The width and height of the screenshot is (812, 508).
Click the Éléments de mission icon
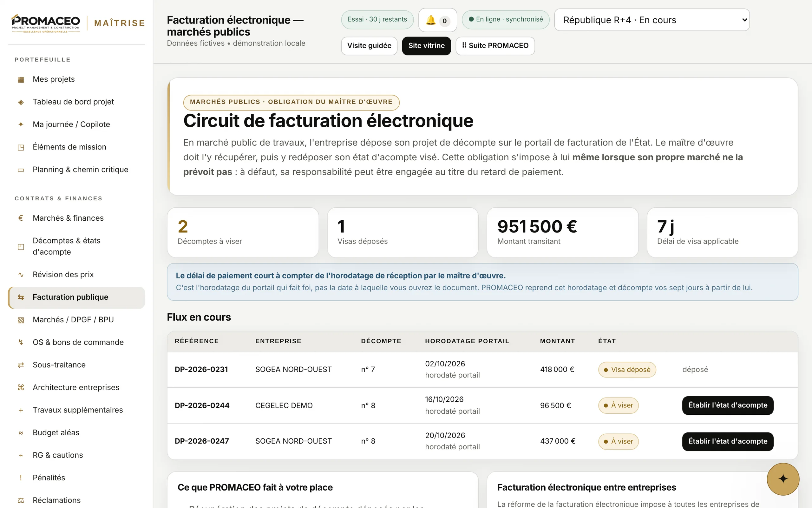click(21, 147)
